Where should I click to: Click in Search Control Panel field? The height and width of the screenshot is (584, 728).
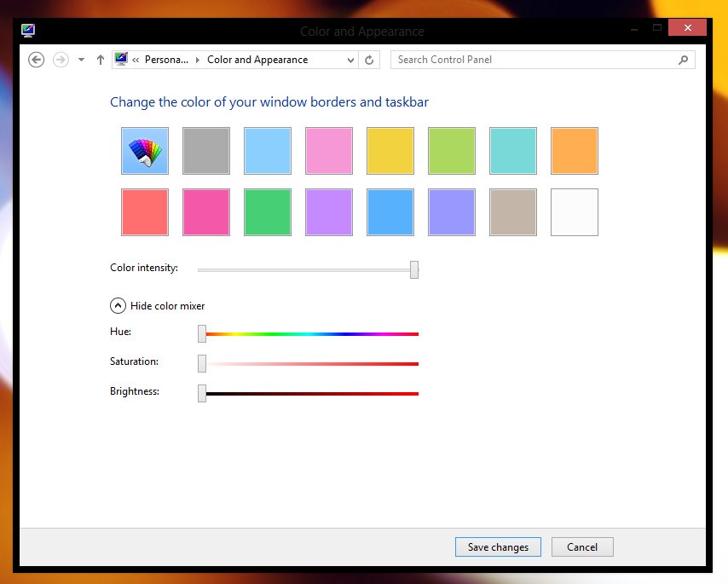point(533,60)
